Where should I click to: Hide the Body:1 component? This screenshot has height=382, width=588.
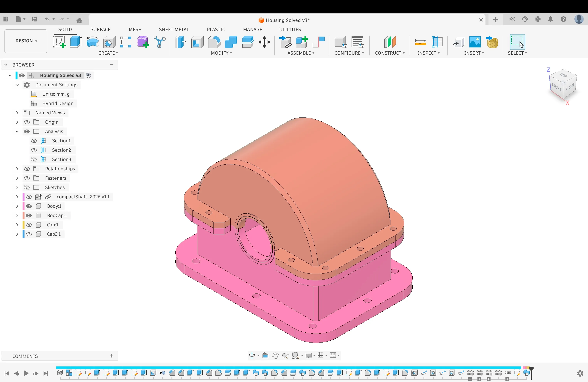click(x=29, y=206)
